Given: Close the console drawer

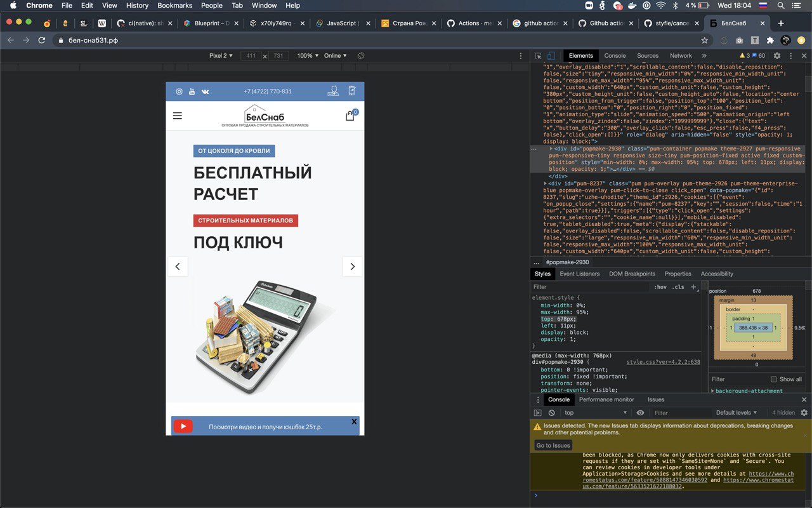Looking at the screenshot, I should pos(804,400).
